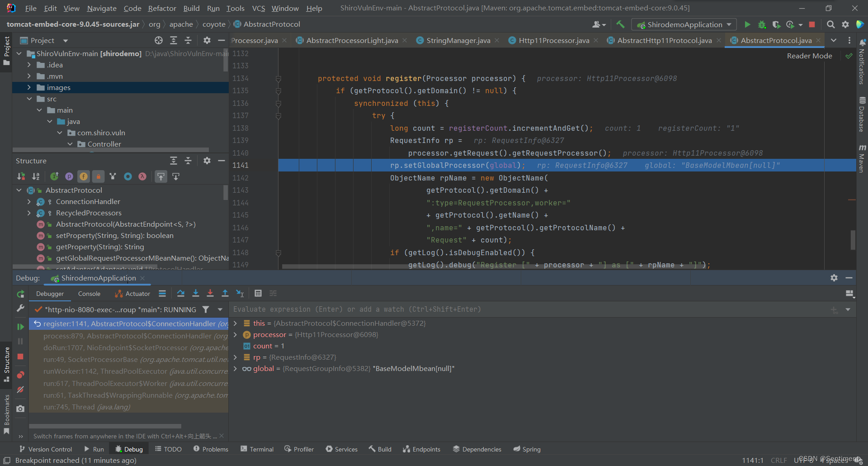Stop debugging with the red square in the debug sidebar
The height and width of the screenshot is (466, 868).
pos(20,357)
